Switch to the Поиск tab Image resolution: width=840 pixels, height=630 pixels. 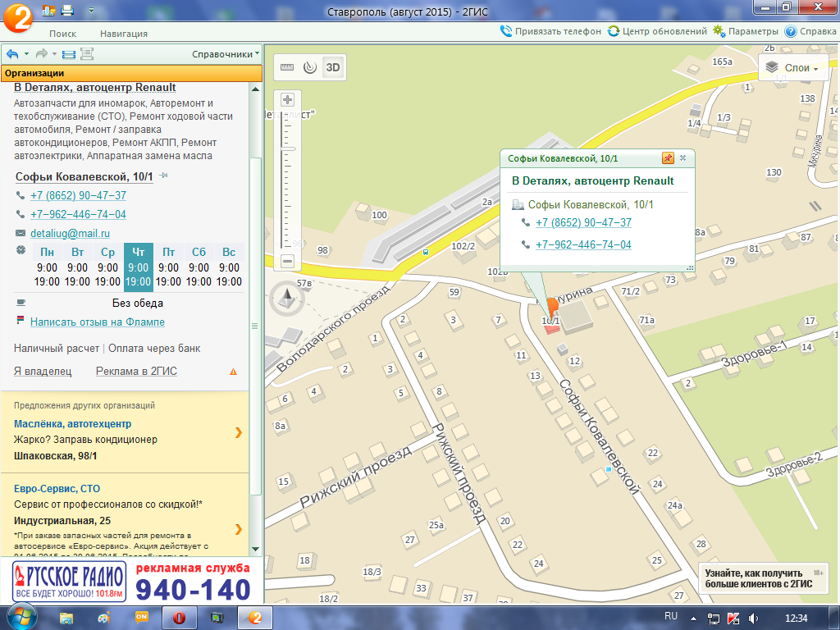coord(62,33)
